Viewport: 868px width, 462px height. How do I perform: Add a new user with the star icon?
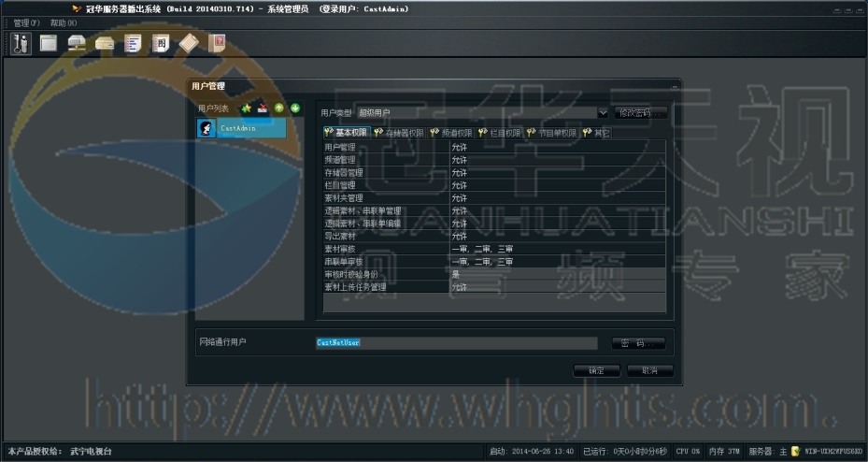(x=247, y=108)
